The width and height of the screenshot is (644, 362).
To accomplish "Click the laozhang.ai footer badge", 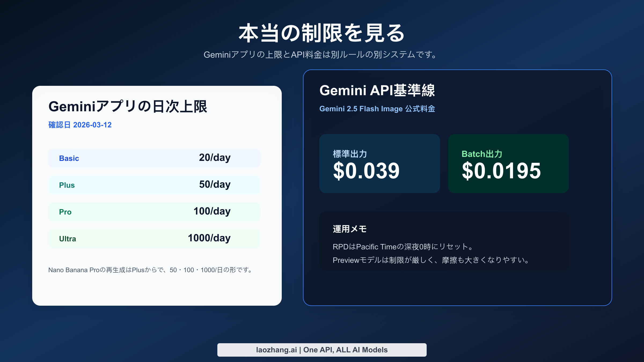I will point(322,350).
